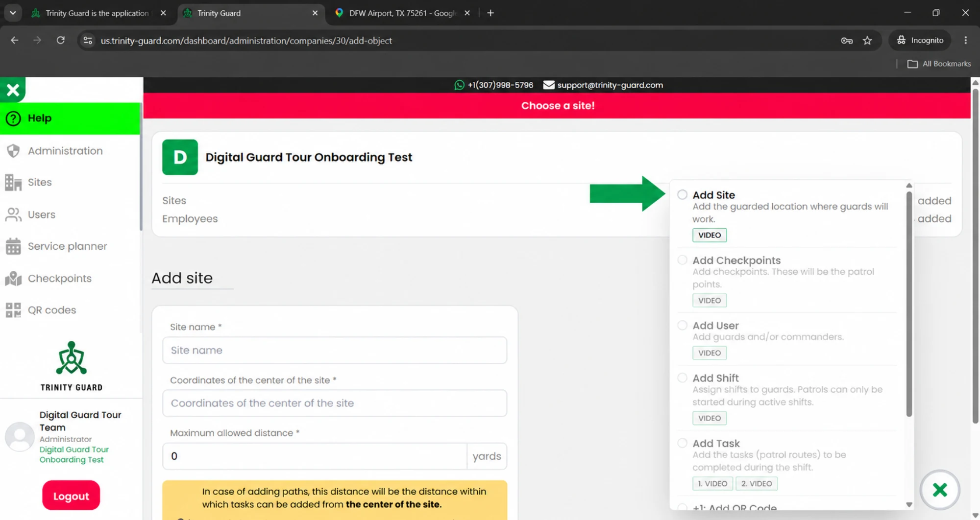Select the Add User radio button
Viewport: 980px width, 520px height.
pyautogui.click(x=682, y=325)
